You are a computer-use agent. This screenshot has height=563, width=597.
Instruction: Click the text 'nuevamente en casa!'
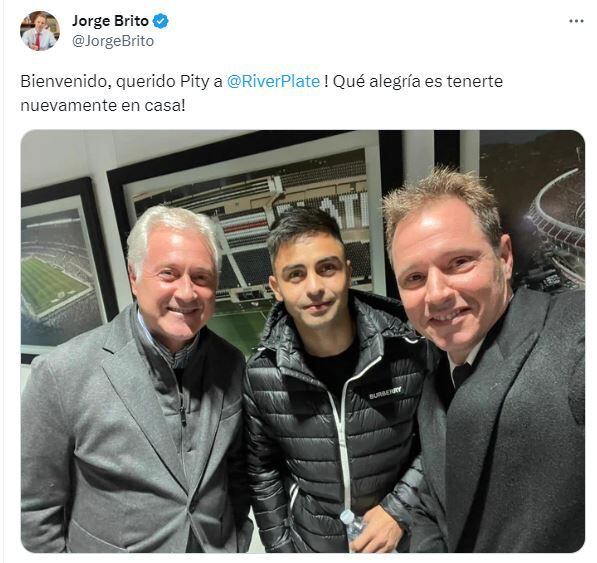[x=103, y=105]
